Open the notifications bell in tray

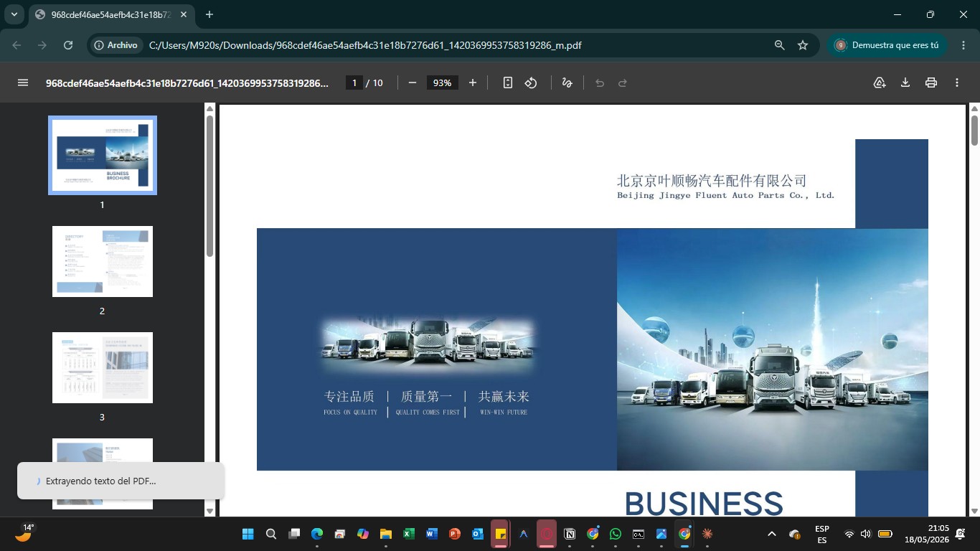(961, 534)
